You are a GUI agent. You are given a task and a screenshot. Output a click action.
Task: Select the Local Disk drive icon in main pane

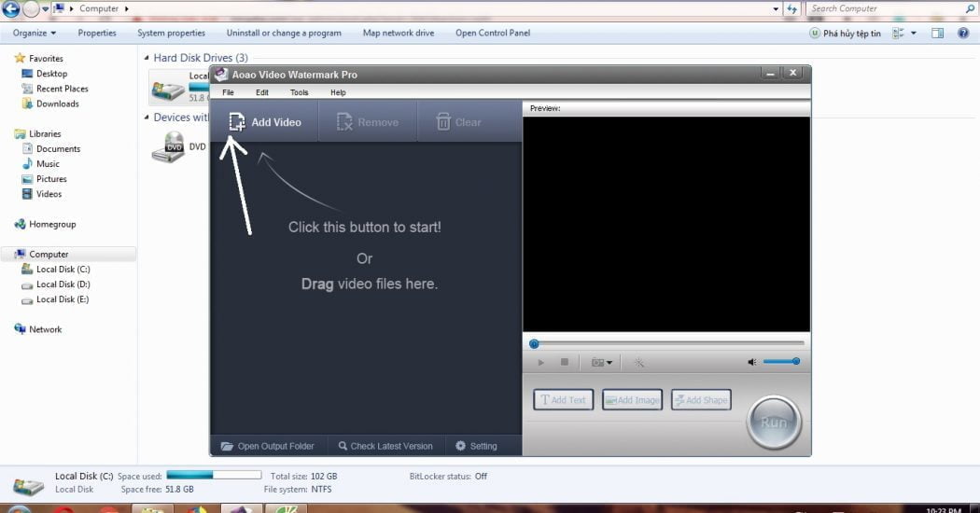point(167,88)
